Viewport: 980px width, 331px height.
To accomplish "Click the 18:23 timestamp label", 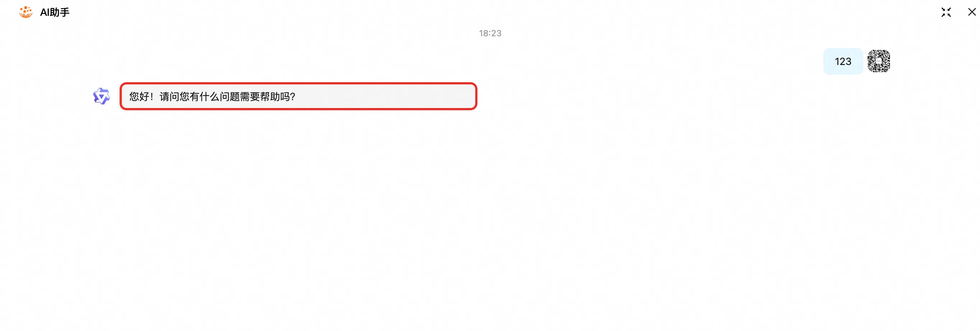I will point(490,33).
